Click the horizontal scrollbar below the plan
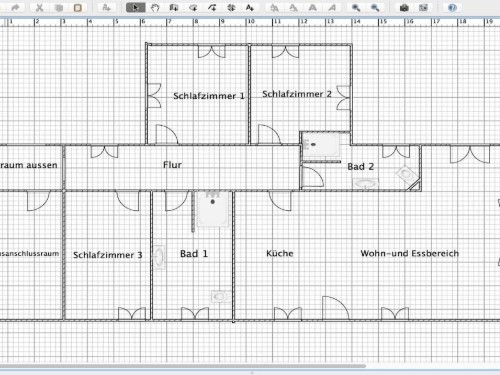 click(183, 366)
